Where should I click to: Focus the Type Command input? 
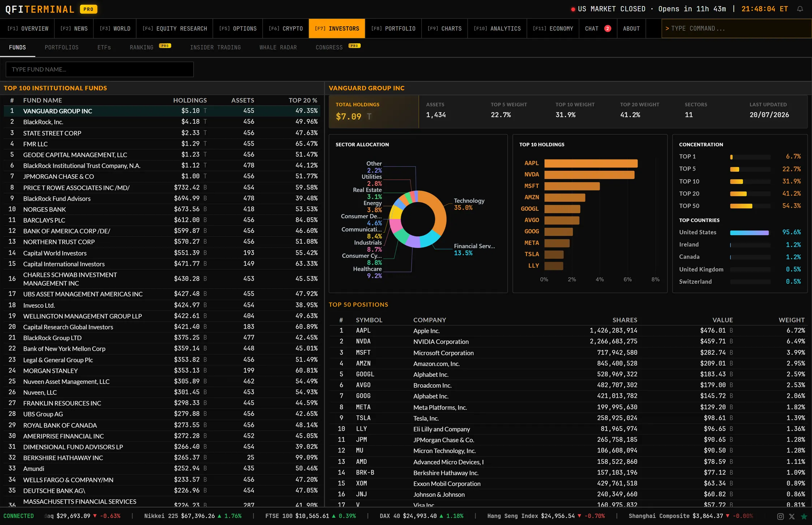pos(736,29)
